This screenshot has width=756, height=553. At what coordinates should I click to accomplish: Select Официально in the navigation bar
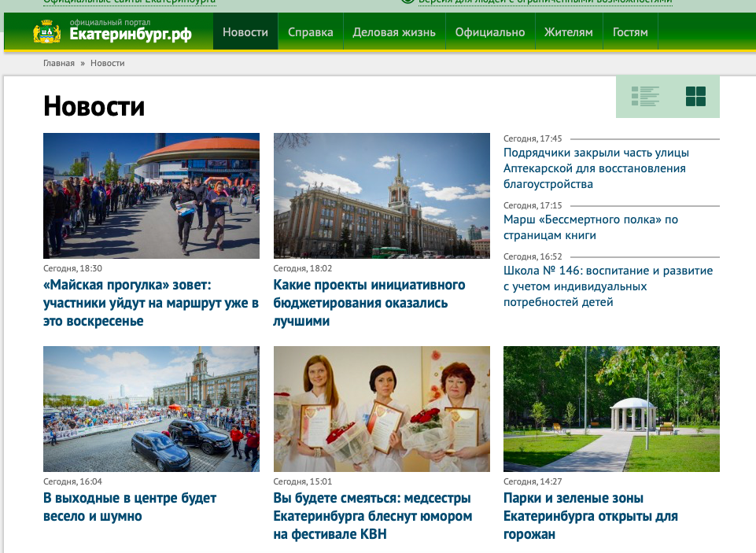click(x=489, y=32)
